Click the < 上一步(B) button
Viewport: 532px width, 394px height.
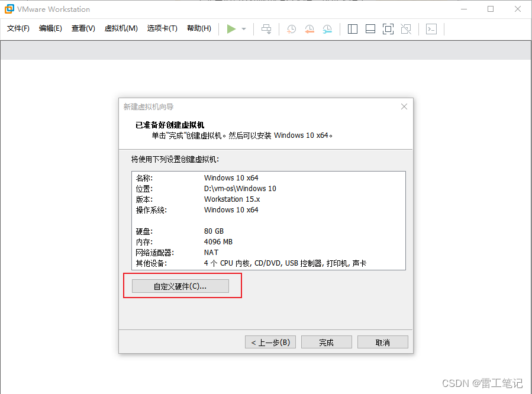click(270, 342)
